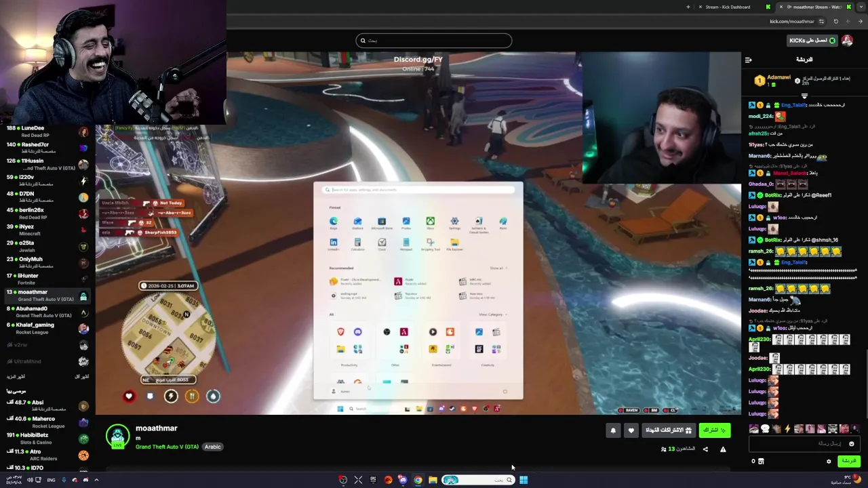Click the Kick search input field
This screenshot has width=868, height=488.
click(434, 41)
